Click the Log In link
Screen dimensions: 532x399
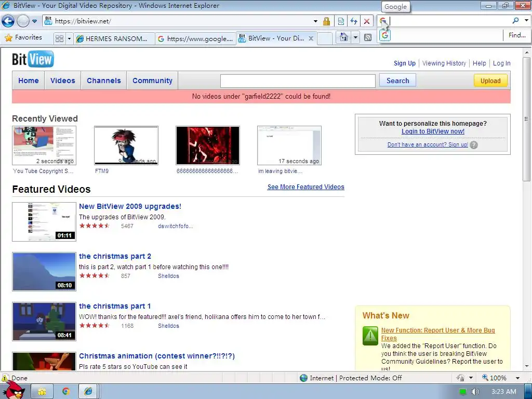(x=501, y=63)
